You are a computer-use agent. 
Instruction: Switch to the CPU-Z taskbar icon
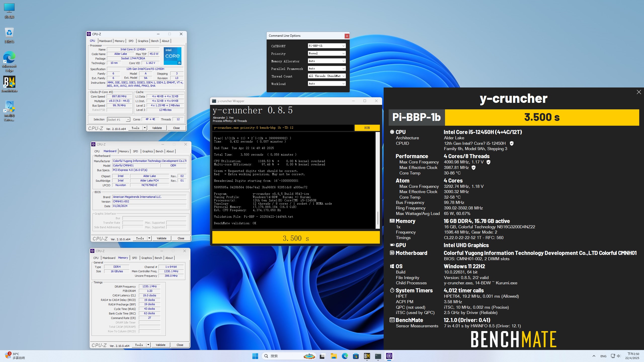389,356
